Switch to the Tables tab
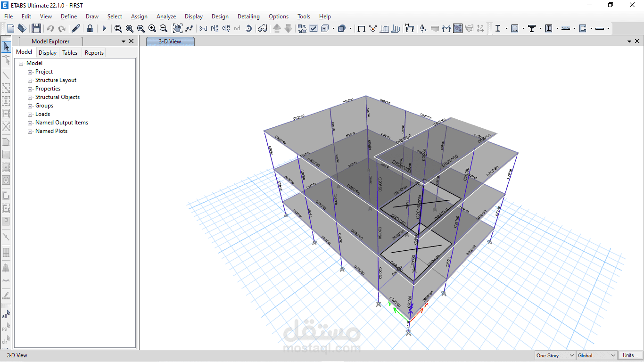Image resolution: width=644 pixels, height=362 pixels. coord(69,52)
